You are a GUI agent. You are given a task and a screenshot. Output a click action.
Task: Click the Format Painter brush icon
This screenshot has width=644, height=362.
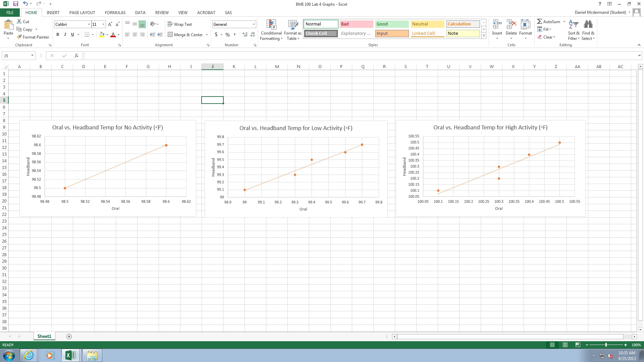coord(19,37)
